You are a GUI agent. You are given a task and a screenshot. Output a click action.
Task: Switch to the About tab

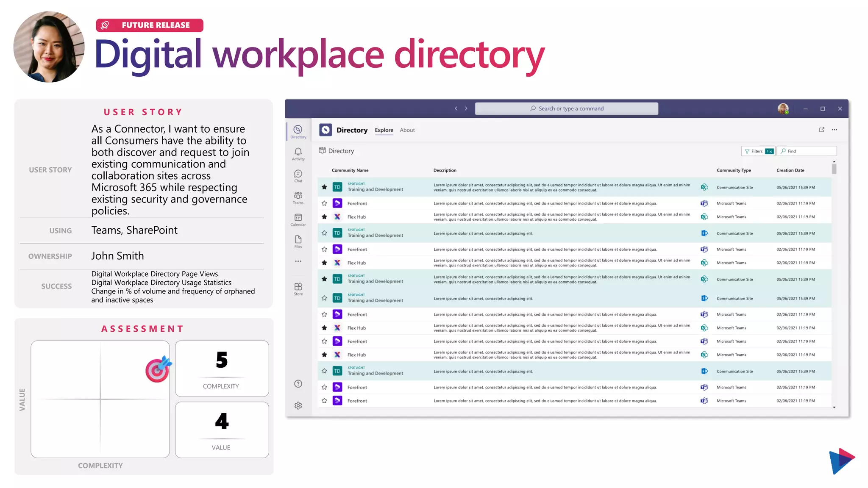pyautogui.click(x=407, y=130)
